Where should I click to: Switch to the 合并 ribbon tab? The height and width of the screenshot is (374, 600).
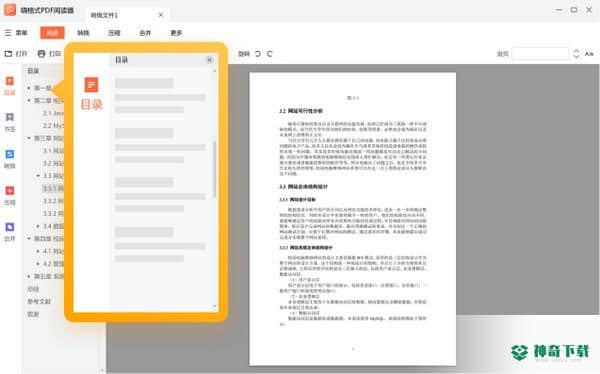145,33
